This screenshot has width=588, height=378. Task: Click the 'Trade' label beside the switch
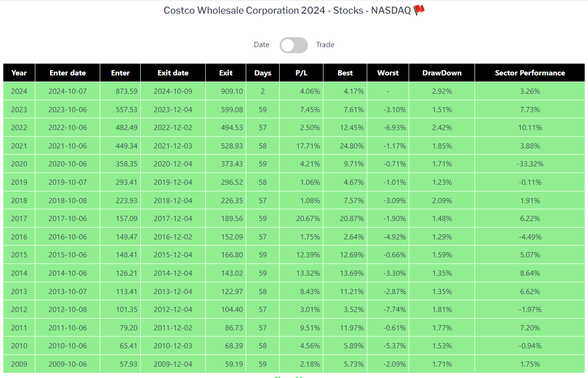pos(325,45)
